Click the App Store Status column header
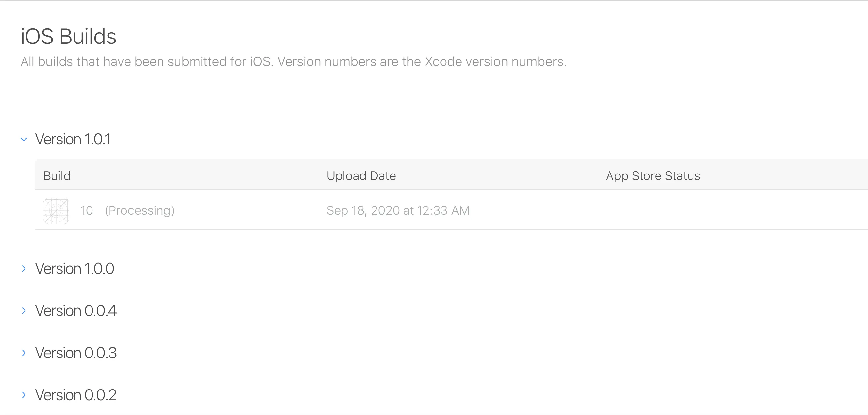The height and width of the screenshot is (415, 868). click(x=653, y=176)
